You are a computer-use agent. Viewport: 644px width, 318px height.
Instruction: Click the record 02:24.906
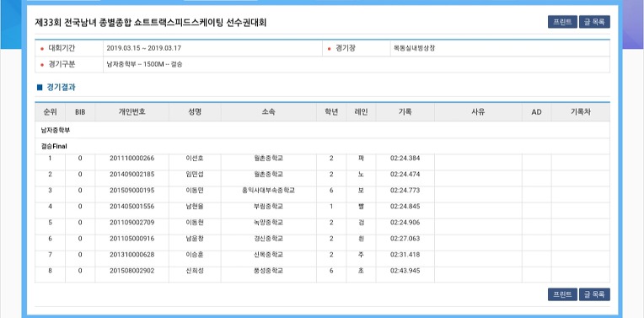click(x=405, y=223)
